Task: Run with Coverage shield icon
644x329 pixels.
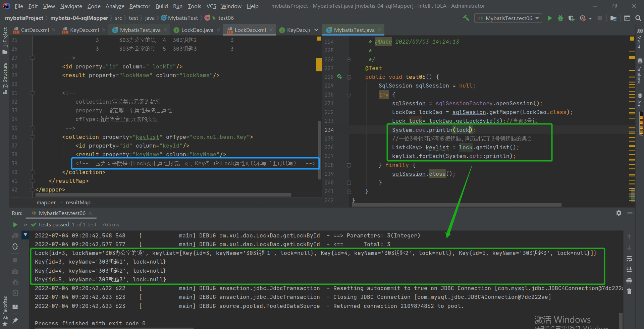Action: tap(571, 18)
